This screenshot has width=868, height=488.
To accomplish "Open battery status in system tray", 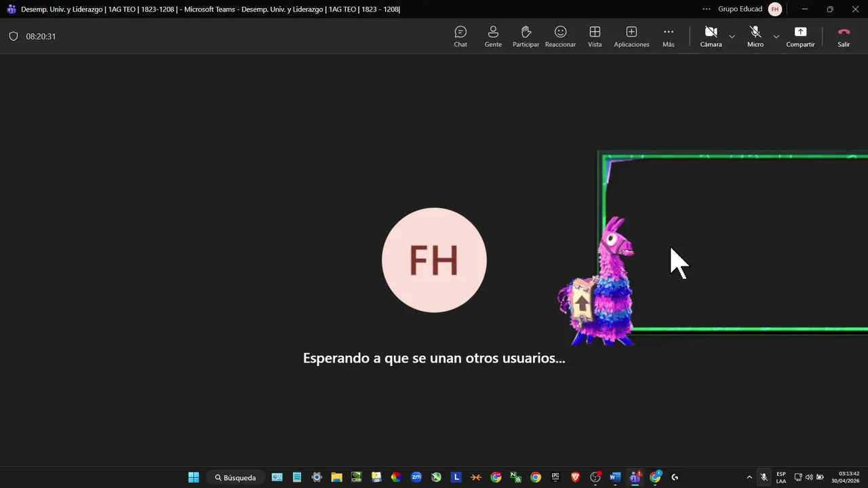I will coord(820,477).
